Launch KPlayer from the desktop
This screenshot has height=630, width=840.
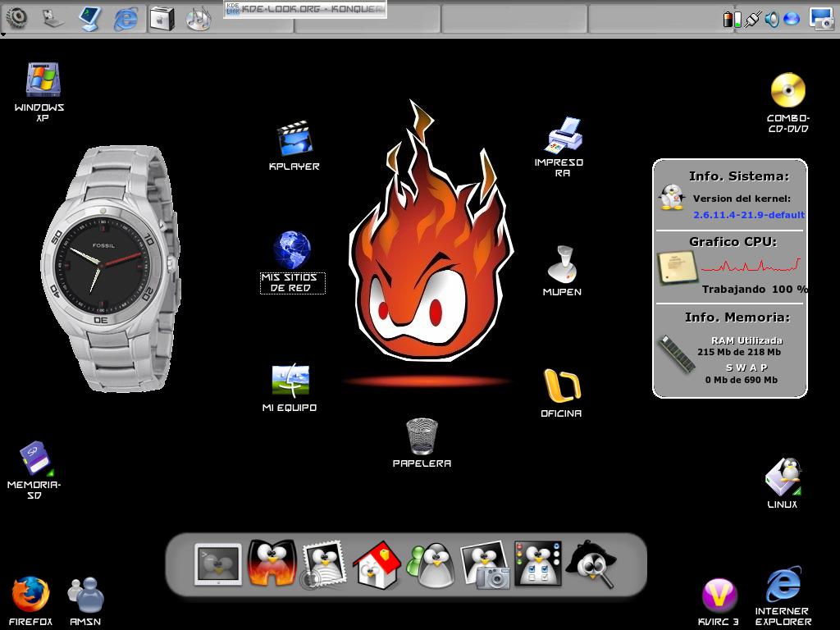pyautogui.click(x=294, y=138)
